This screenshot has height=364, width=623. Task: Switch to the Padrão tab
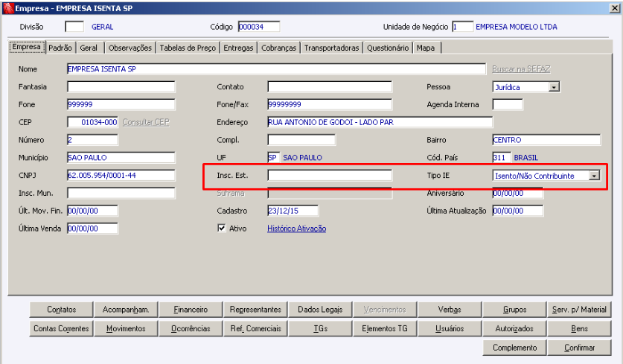pos(60,48)
